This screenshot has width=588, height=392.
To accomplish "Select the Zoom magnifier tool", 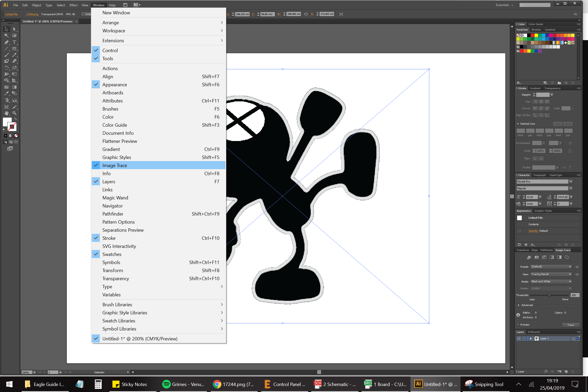I will (x=14, y=113).
